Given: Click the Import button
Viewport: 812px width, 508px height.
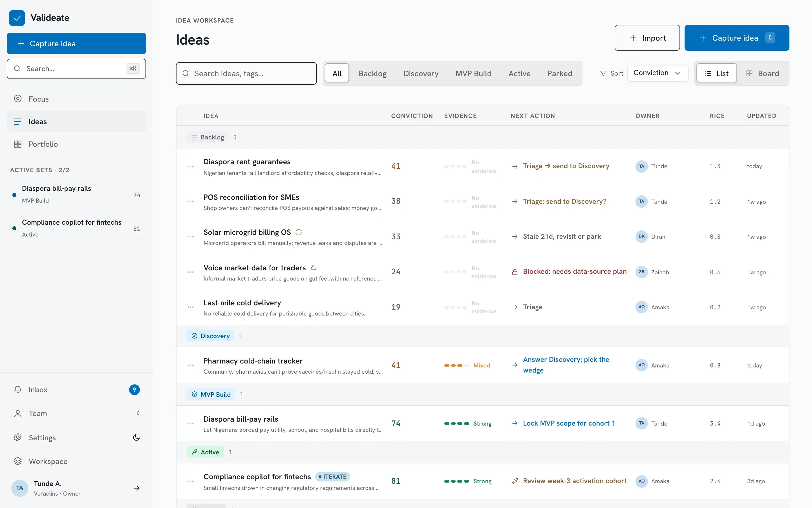Looking at the screenshot, I should point(647,38).
